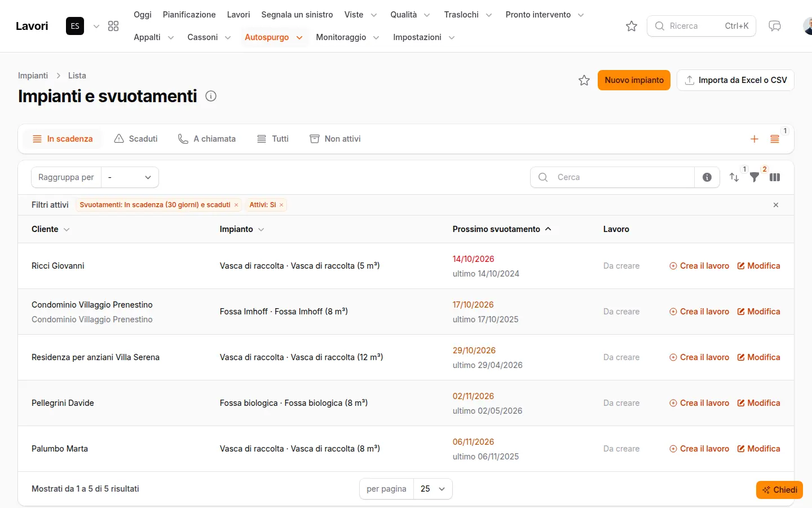
Task: Expand the Viste menu
Action: pyautogui.click(x=361, y=15)
